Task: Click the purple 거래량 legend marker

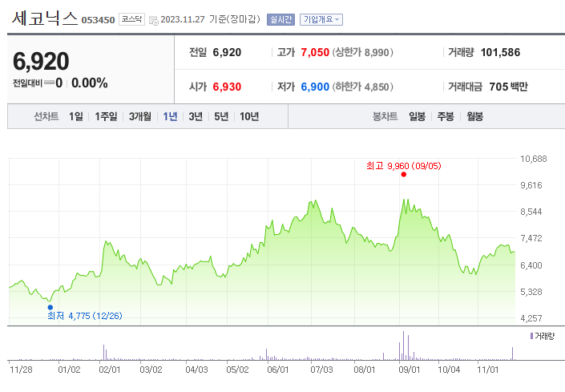Action: tap(531, 336)
